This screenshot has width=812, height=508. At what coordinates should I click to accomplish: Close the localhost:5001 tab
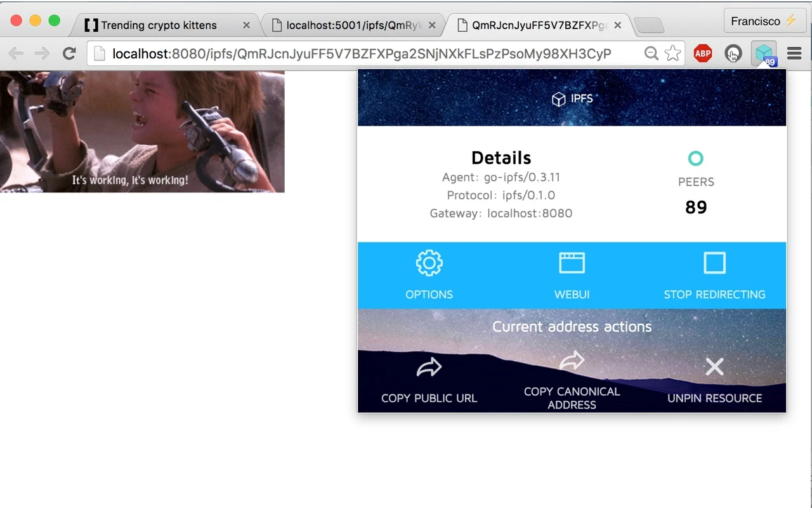point(432,25)
